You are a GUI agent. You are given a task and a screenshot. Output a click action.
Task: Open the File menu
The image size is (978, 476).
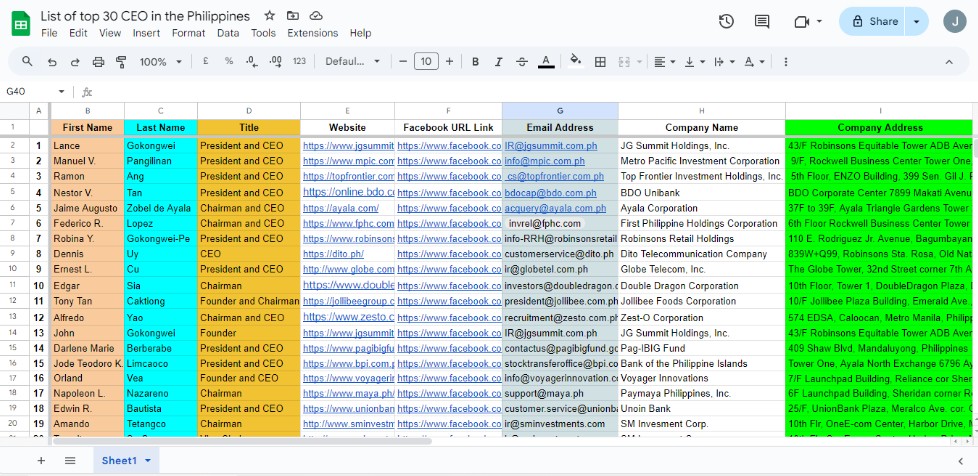click(x=49, y=33)
